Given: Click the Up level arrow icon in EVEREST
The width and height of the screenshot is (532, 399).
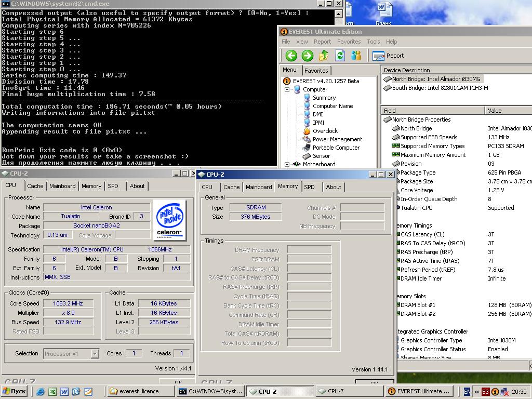Looking at the screenshot, I should point(324,55).
